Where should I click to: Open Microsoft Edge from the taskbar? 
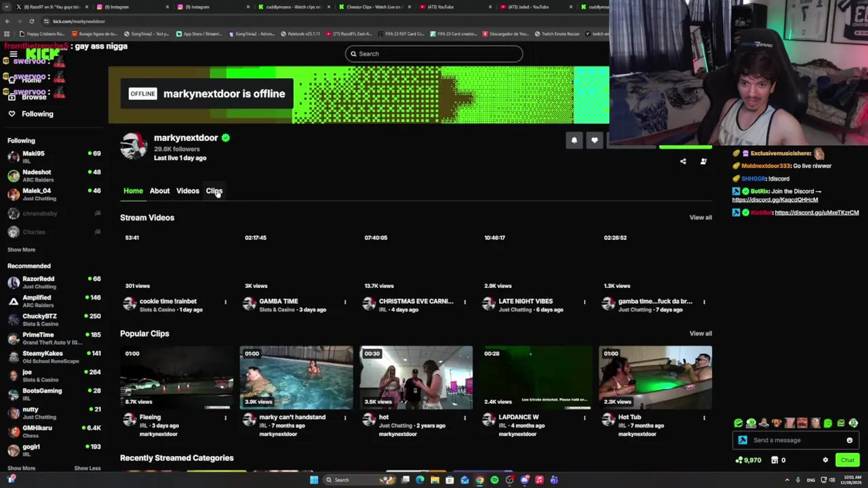pyautogui.click(x=420, y=480)
